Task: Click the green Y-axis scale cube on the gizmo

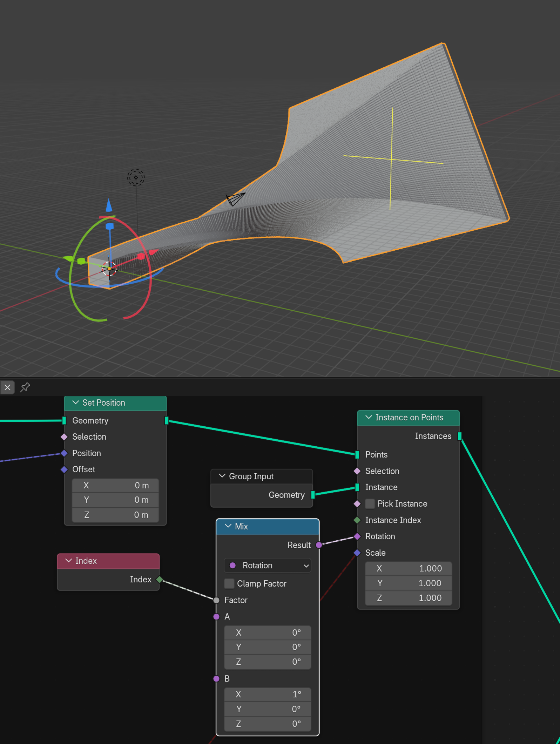Action: tap(81, 261)
